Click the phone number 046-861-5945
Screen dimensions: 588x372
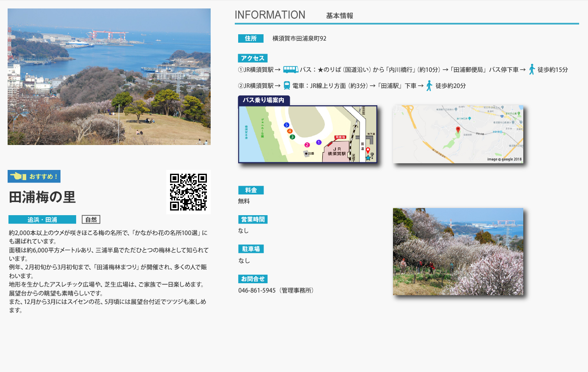click(x=257, y=290)
